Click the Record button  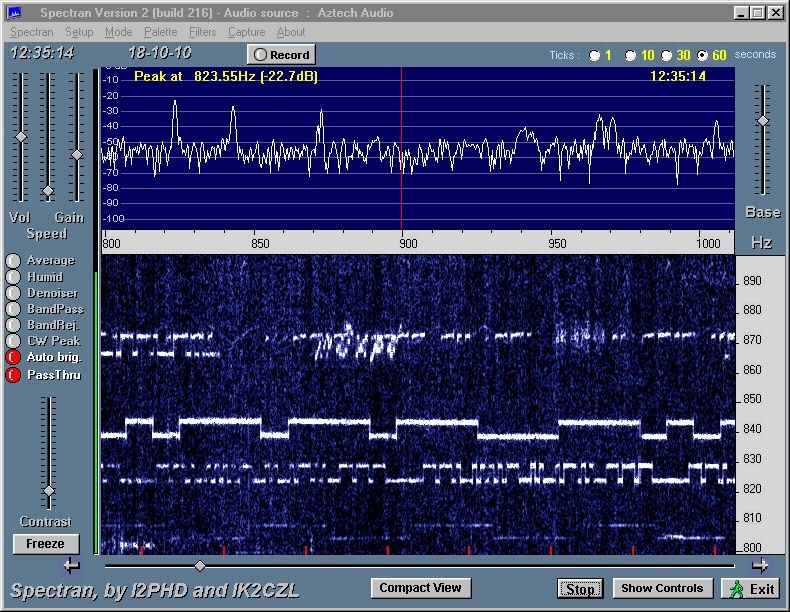coord(281,55)
